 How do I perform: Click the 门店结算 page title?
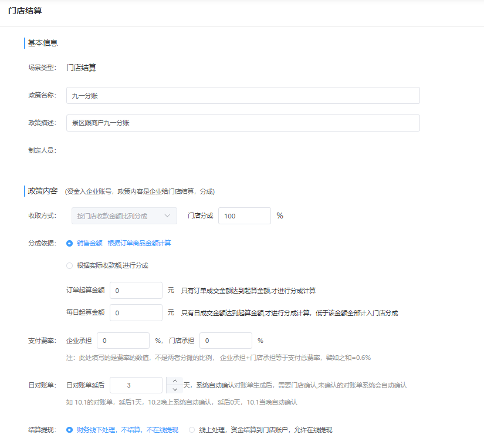[25, 11]
